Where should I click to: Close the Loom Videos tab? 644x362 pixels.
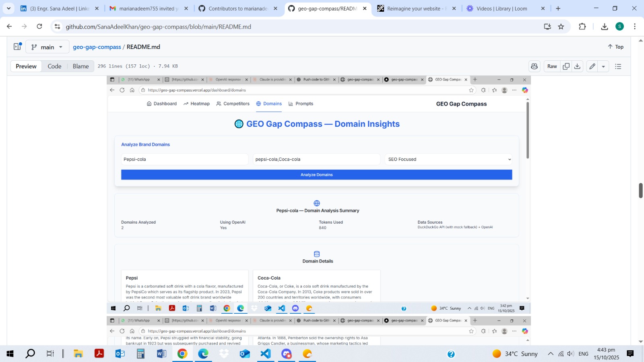click(x=543, y=8)
